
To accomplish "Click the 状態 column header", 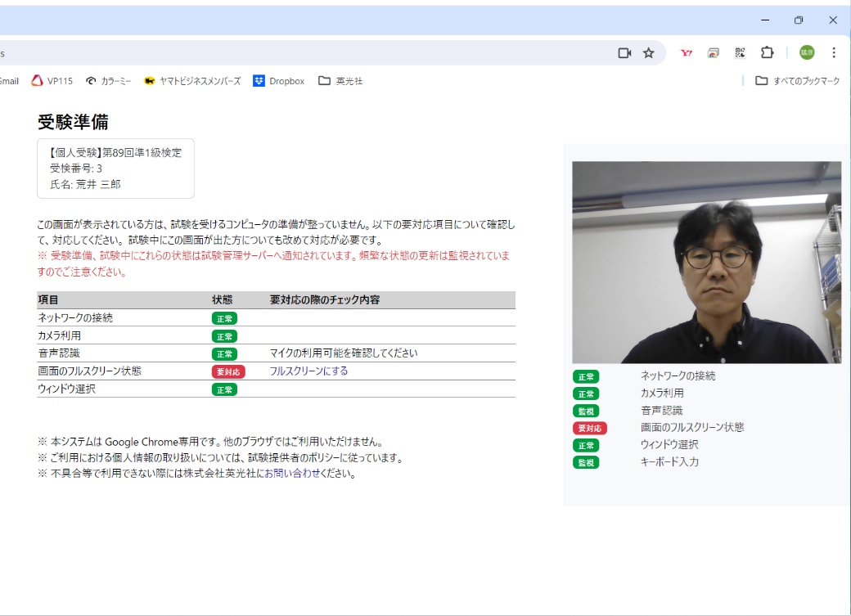I will click(x=222, y=299).
